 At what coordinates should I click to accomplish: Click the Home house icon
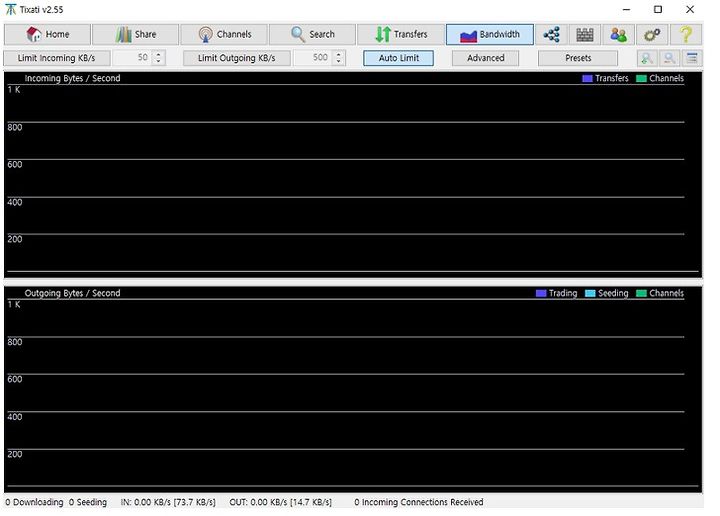point(34,34)
